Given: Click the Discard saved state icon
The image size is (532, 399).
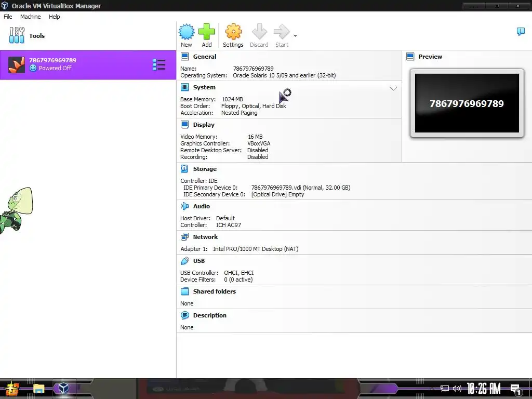Looking at the screenshot, I should click(x=259, y=32).
